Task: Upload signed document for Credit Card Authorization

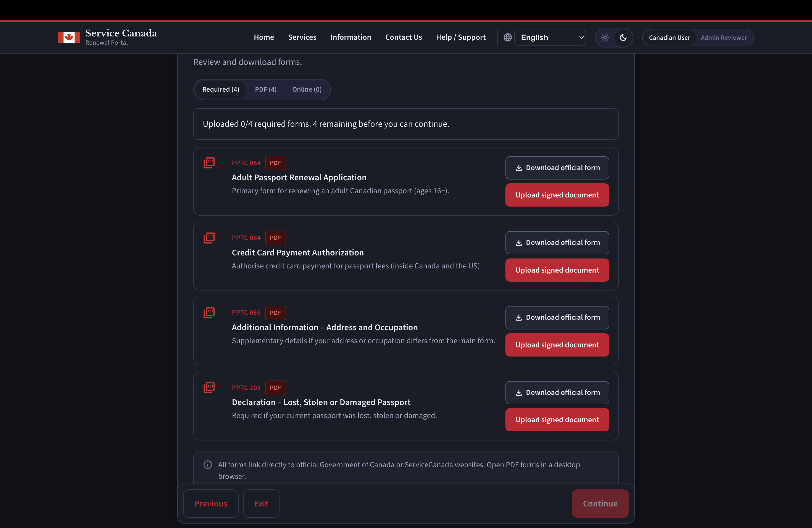Action: click(557, 270)
